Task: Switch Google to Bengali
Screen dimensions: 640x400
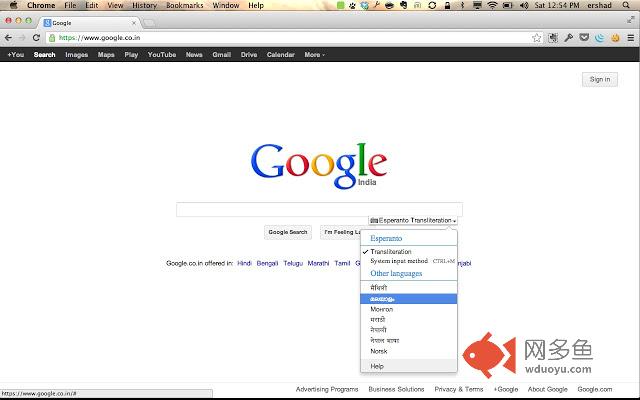Action: pyautogui.click(x=267, y=263)
